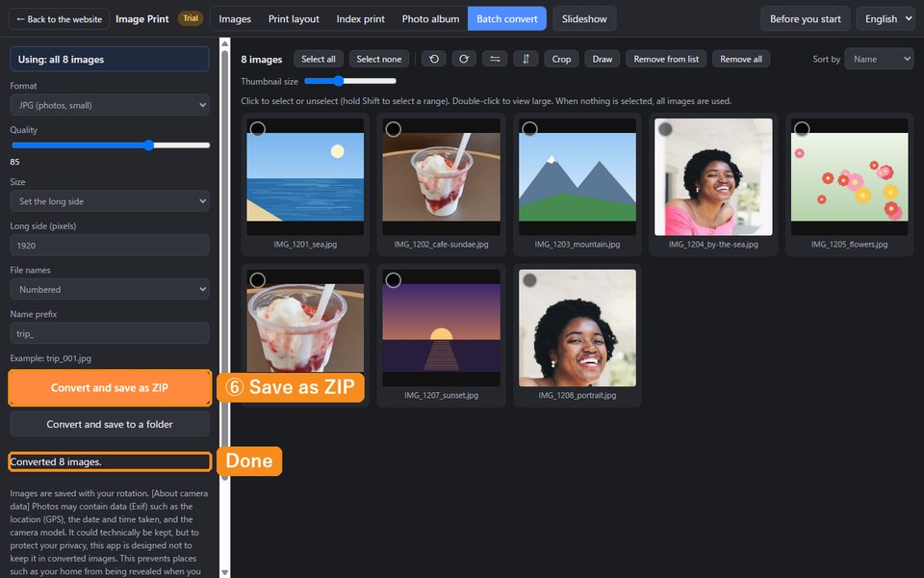This screenshot has width=924, height=578.
Task: Toggle selection circle on IMG_1207_sunset.jpg
Action: 393,279
